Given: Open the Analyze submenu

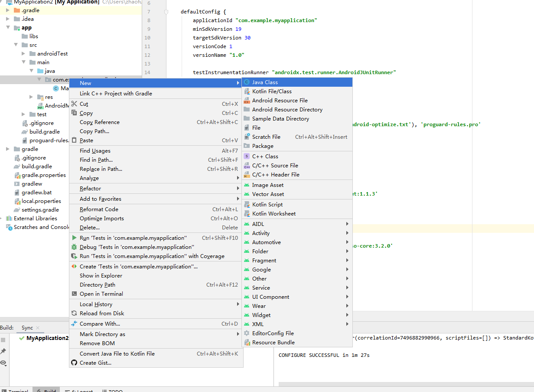Looking at the screenshot, I should [x=156, y=178].
